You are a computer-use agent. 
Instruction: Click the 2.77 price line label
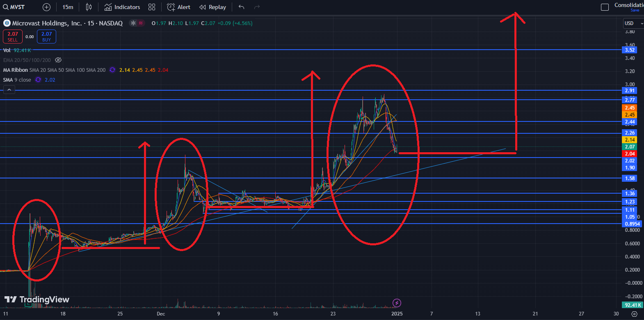point(630,100)
